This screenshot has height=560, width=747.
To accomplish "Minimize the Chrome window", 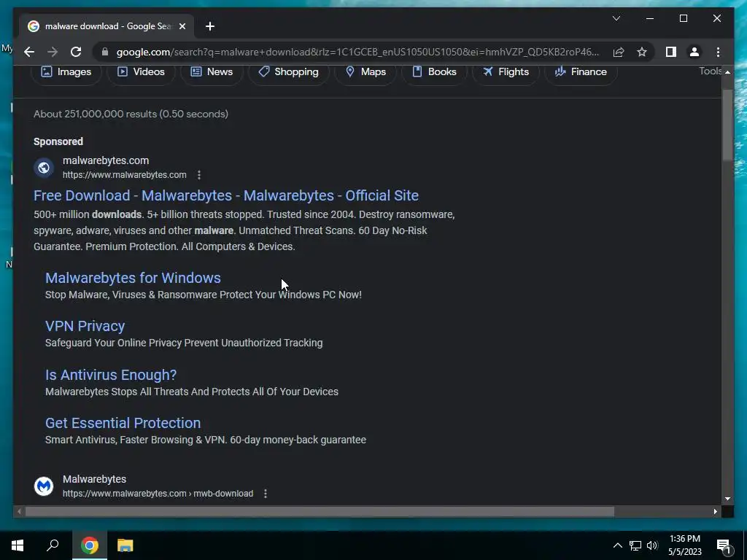I will point(650,18).
